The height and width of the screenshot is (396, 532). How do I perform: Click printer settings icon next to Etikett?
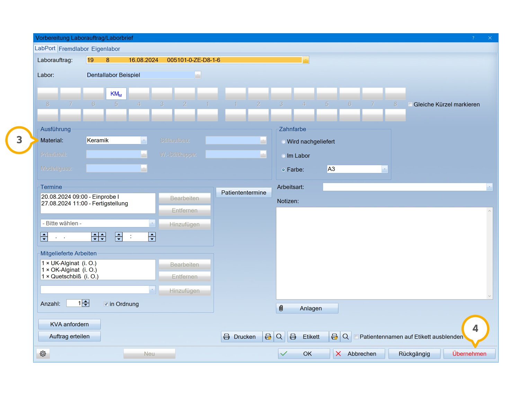[x=334, y=336]
